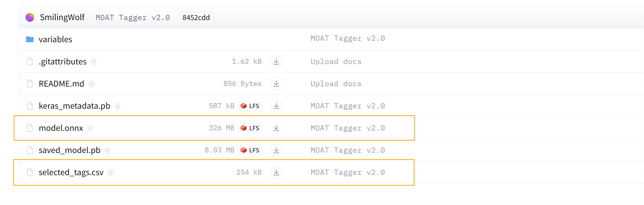This screenshot has height=205, width=644.
Task: Click the LFS badge on model.onnx
Action: coord(250,128)
